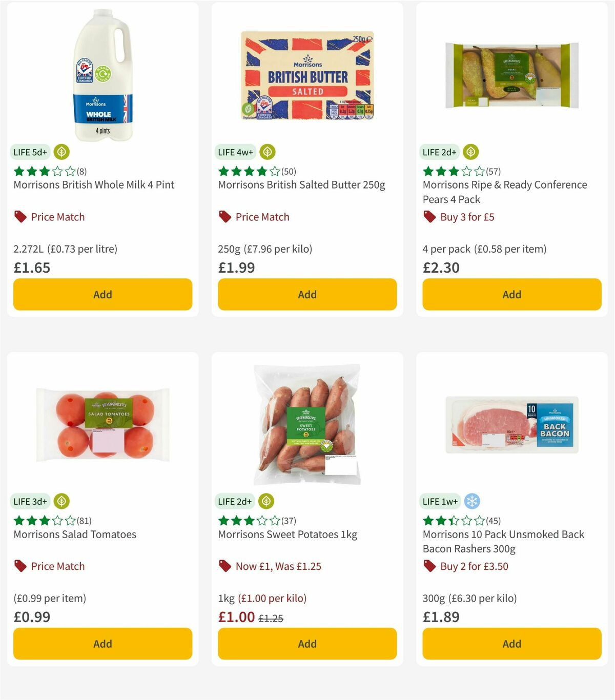Add Morrisons British Salted Butter to the basket

coord(307,294)
